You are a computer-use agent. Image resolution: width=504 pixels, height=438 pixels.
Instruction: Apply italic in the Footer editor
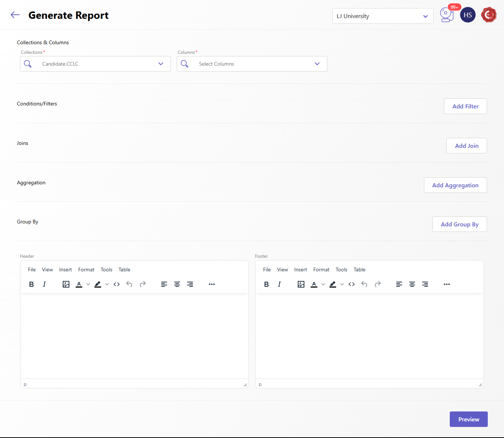pyautogui.click(x=279, y=284)
